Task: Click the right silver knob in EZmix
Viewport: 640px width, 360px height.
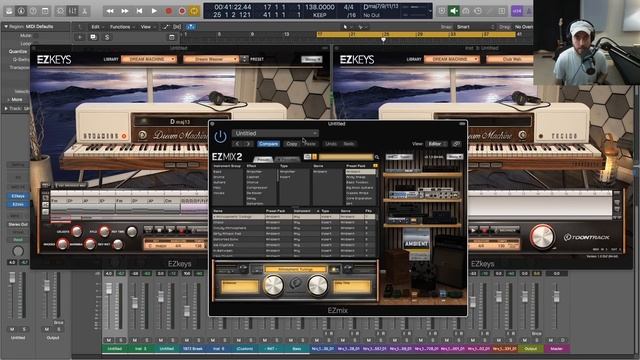Action: click(317, 285)
